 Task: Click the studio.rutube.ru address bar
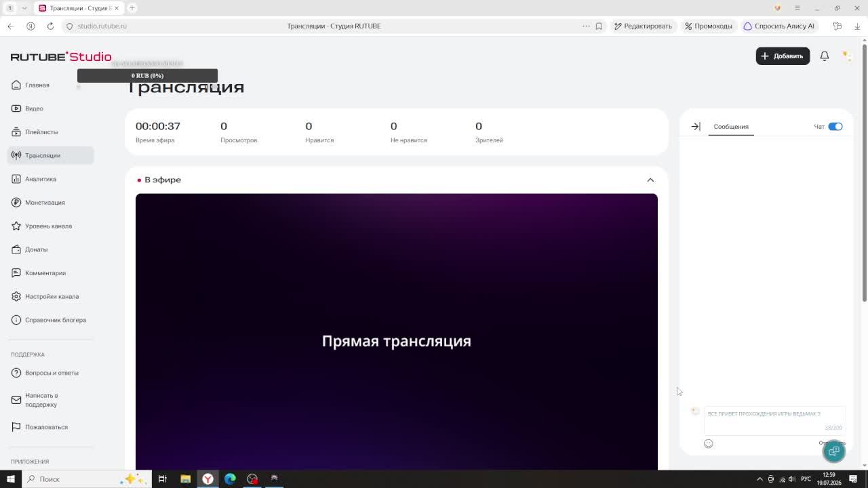(102, 26)
